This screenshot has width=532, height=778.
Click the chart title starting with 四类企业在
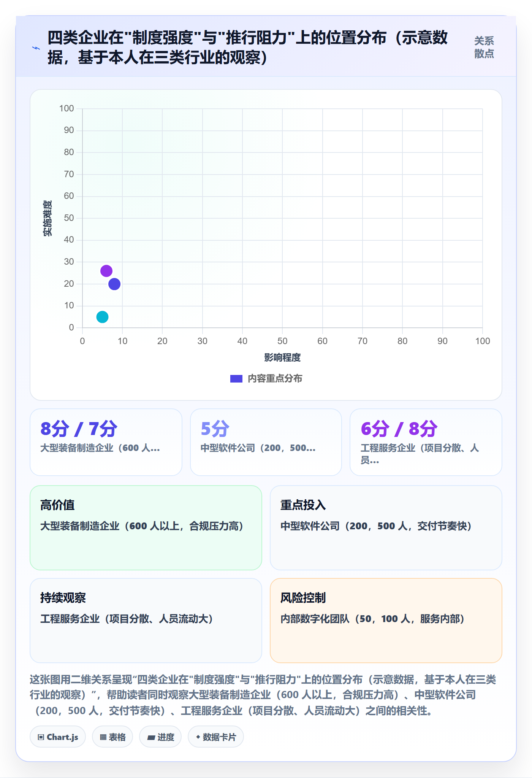[x=247, y=48]
